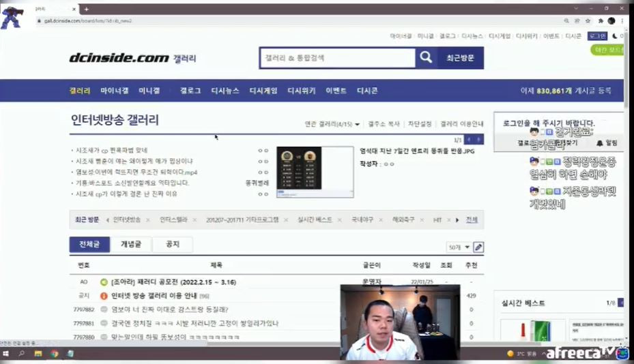Click the Chrome taskbar icon
Viewport: 634px width, 364px height.
click(54, 354)
